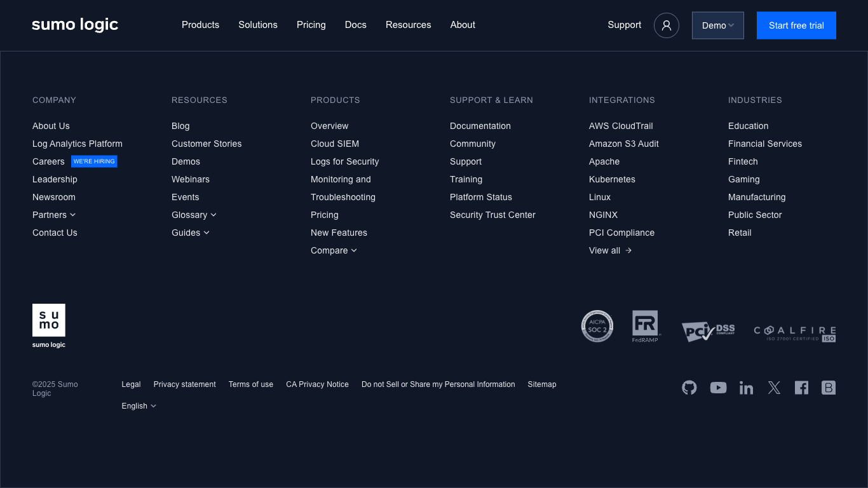Open the Pricing nav item
Screen dimensions: 868x488
(x=311, y=25)
